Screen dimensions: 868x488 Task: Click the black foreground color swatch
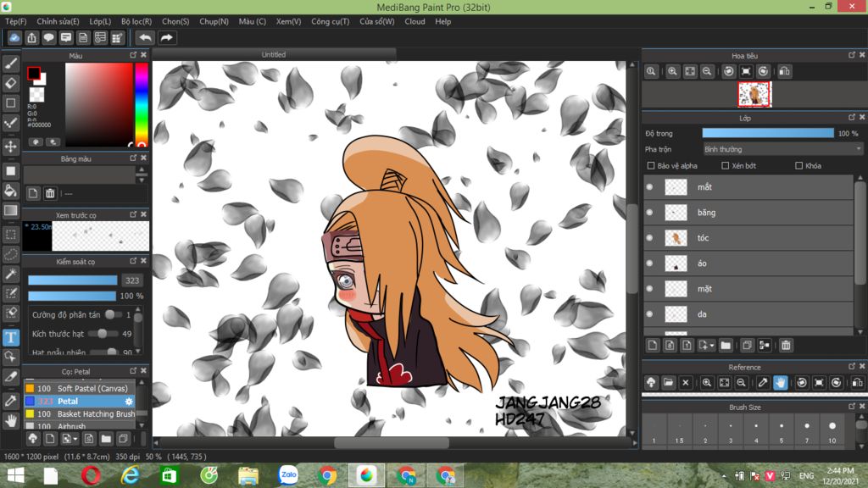34,73
